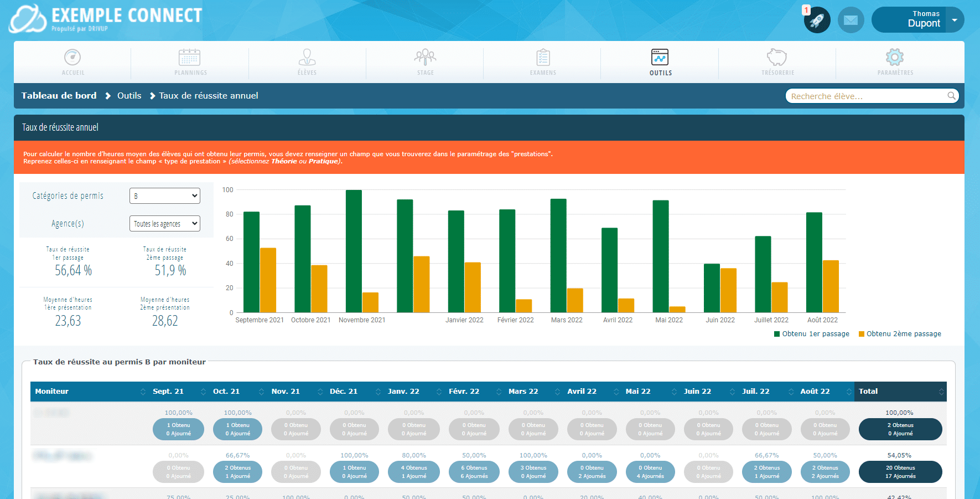Click the 56,64 % first-pass rate value

click(x=73, y=270)
